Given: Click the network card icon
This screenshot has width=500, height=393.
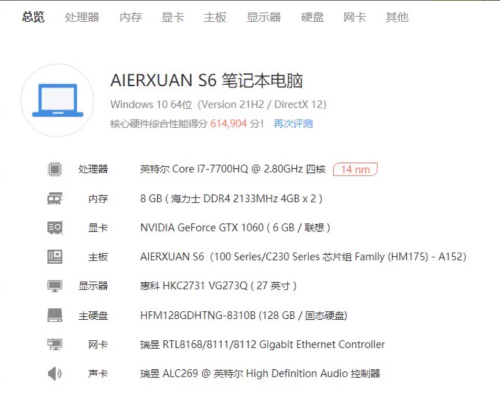Looking at the screenshot, I should (x=55, y=344).
